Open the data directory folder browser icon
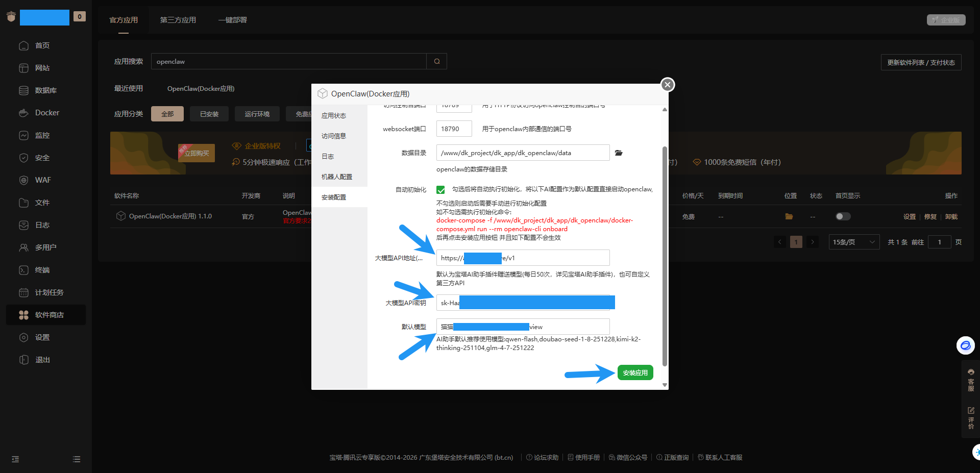This screenshot has height=473, width=980. (x=619, y=153)
